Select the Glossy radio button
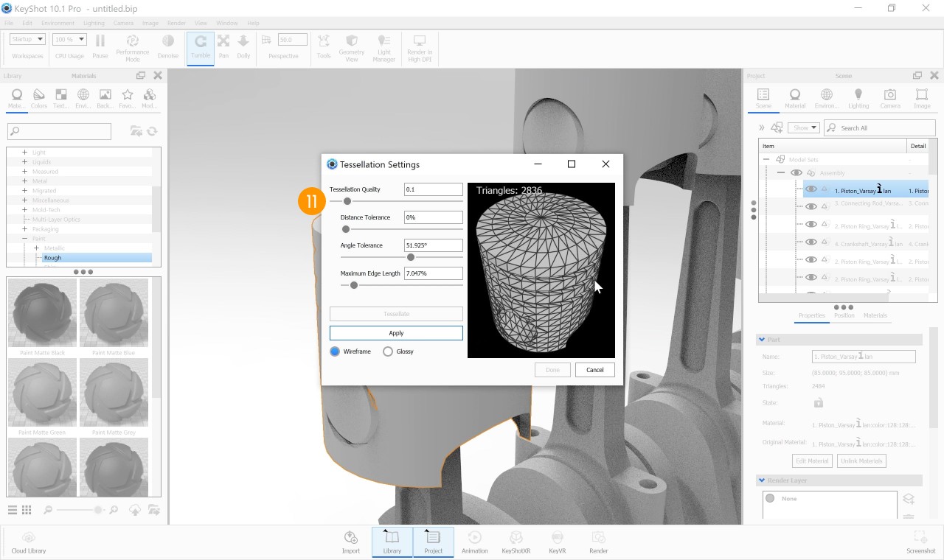 [388, 351]
